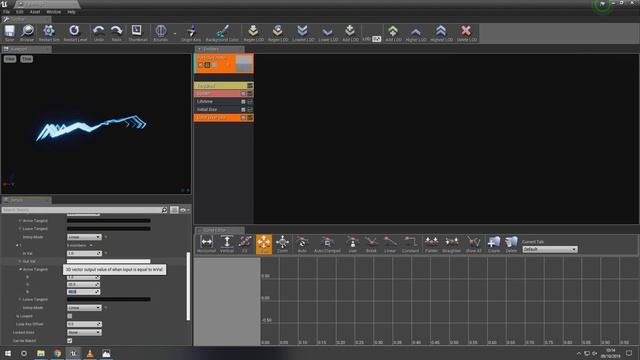Collapse the point 1 array element
The height and width of the screenshot is (360, 640).
click(17, 245)
